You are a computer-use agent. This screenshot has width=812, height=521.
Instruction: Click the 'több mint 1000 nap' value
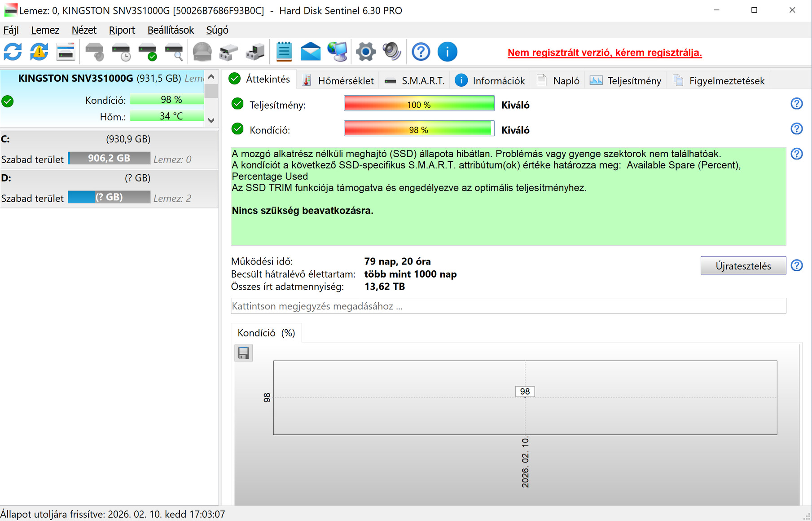tap(410, 274)
